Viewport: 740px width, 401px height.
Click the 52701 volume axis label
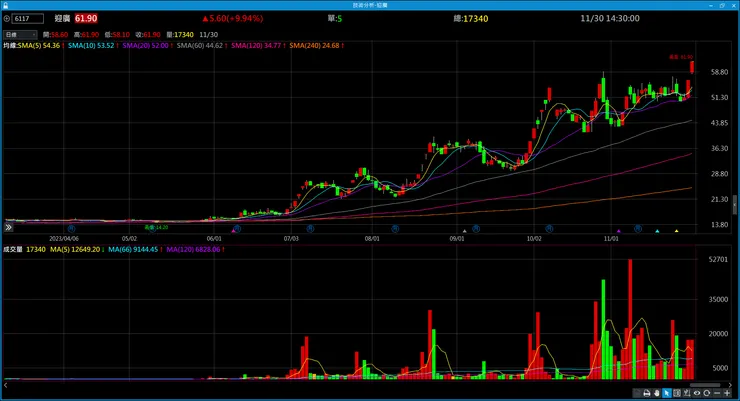[x=718, y=259]
